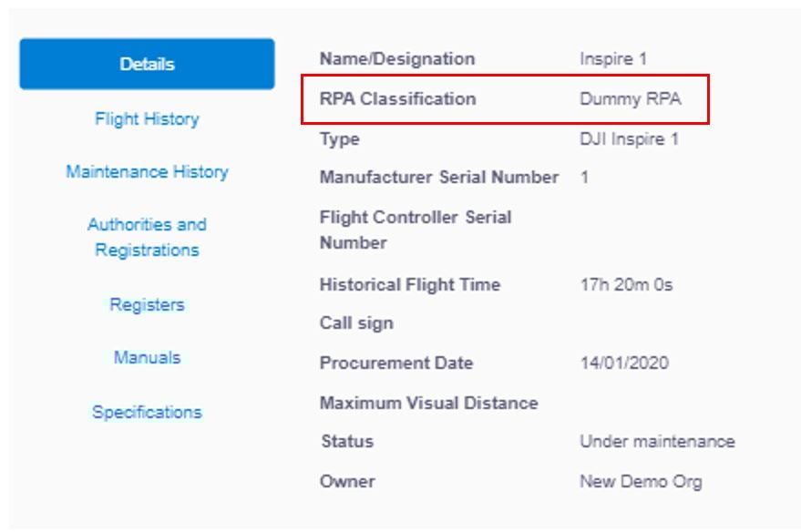Select the Registers section
This screenshot has height=532, width=801.
coord(147,305)
